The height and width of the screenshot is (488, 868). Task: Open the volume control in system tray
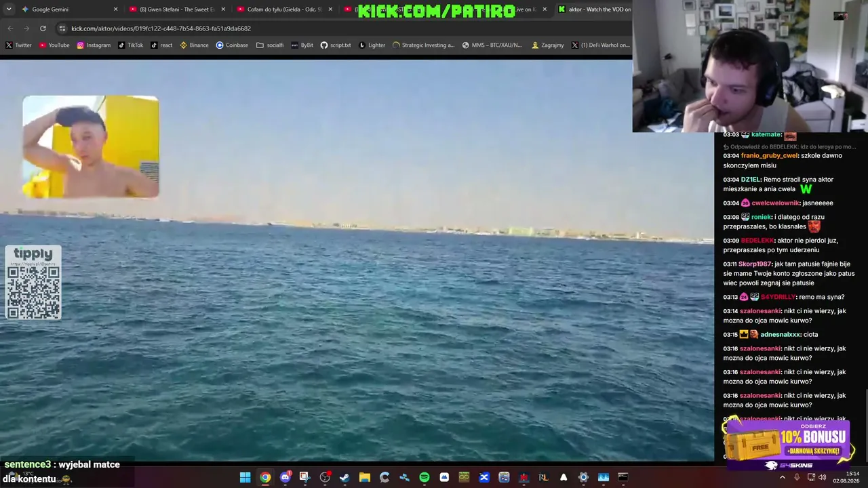(822, 477)
